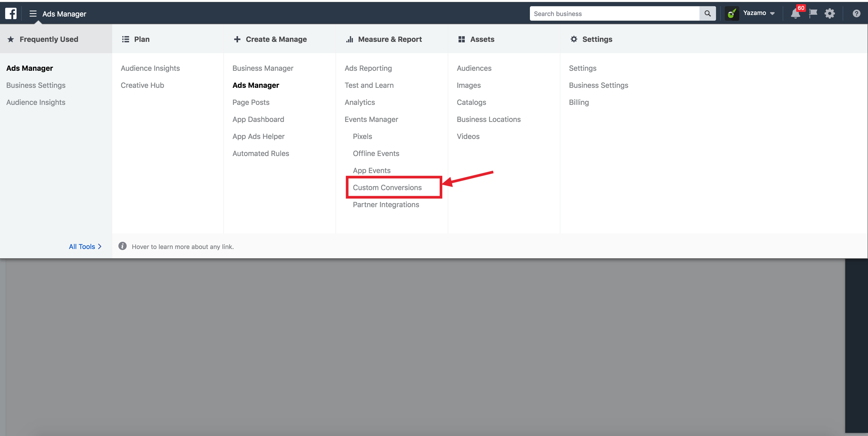Viewport: 868px width, 436px height.
Task: Toggle the hamburger menu icon
Action: 33,13
